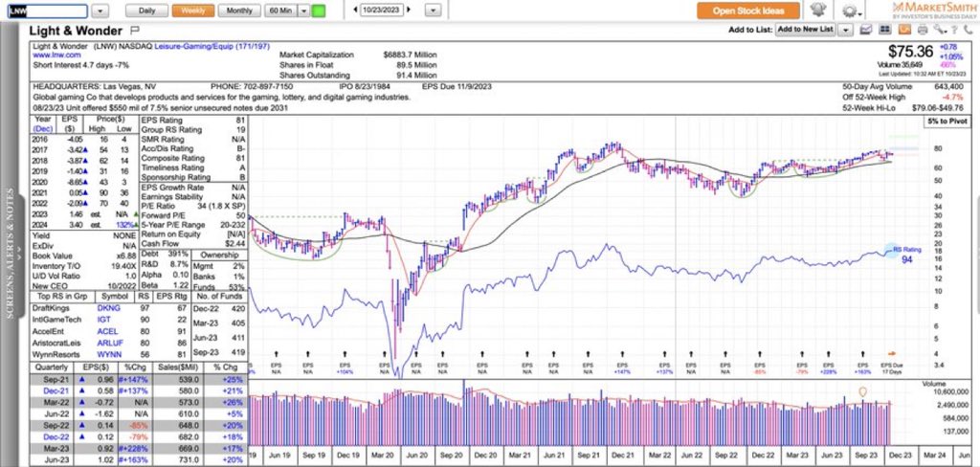The image size is (980, 467).
Task: Click the previous date arrow
Action: [x=354, y=10]
